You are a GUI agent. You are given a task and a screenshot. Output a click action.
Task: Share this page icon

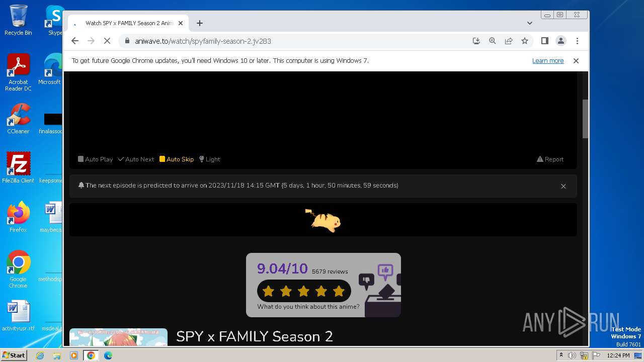click(x=509, y=41)
